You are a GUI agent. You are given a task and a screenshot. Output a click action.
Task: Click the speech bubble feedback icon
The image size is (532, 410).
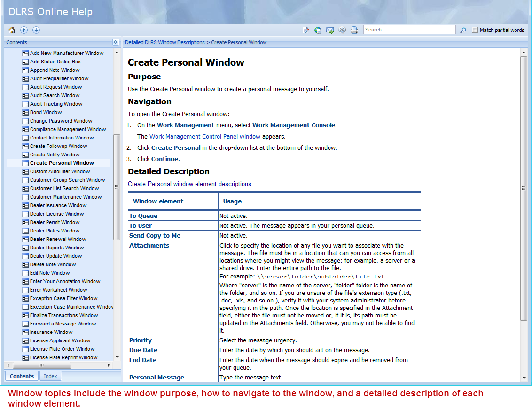[342, 30]
